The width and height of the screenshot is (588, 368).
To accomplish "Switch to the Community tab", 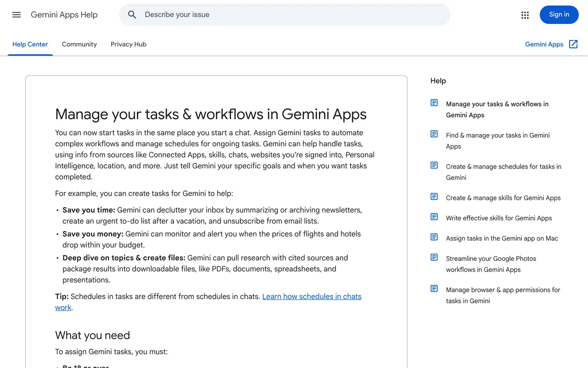I will tap(79, 44).
